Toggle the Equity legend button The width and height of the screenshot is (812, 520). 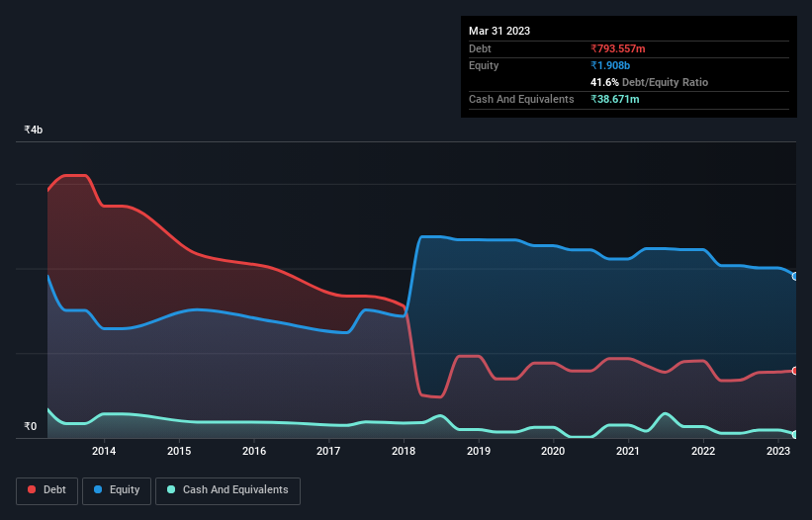click(x=117, y=490)
